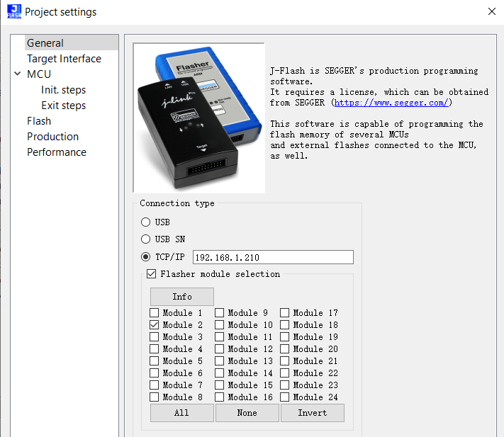Uncheck Module 2 checkbox
The height and width of the screenshot is (437, 504).
(155, 324)
